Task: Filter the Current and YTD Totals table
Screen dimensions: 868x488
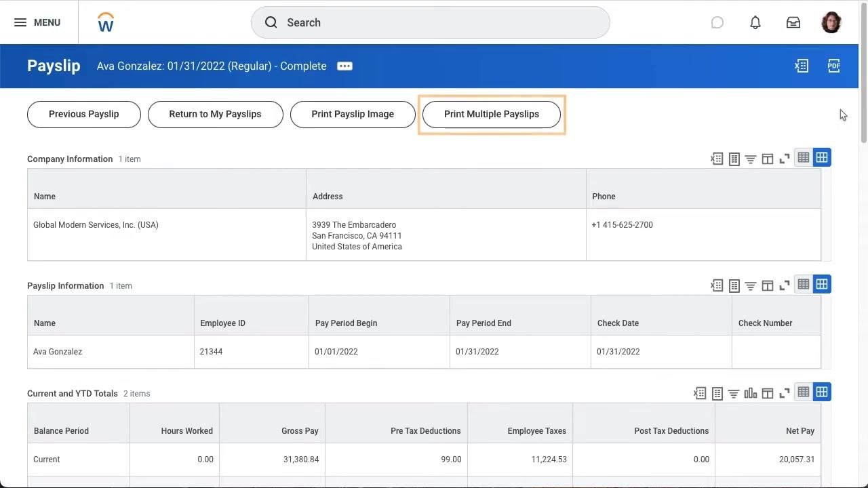Action: point(734,393)
